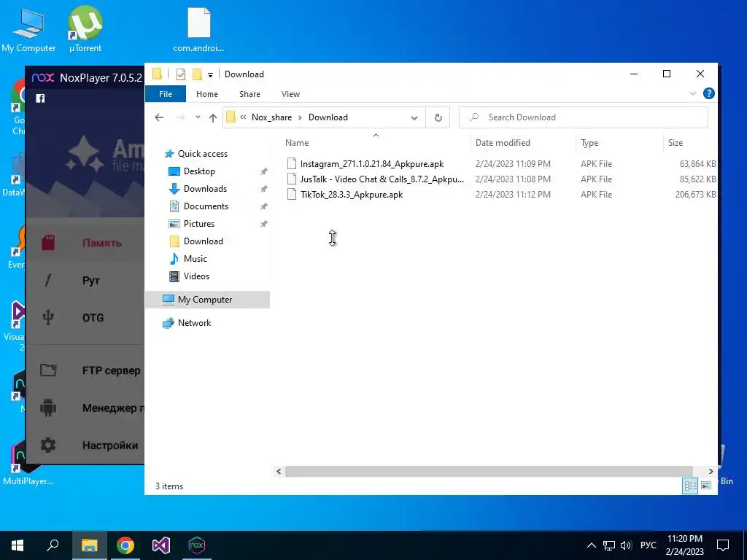This screenshot has height=560, width=747.
Task: Click the Android Менеджер icon in NoxPlayer
Action: tap(48, 408)
